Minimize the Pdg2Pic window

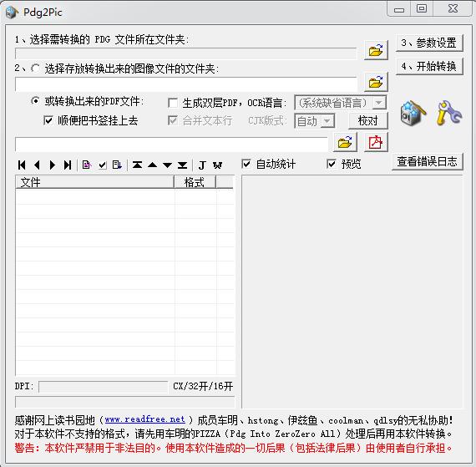click(x=399, y=9)
